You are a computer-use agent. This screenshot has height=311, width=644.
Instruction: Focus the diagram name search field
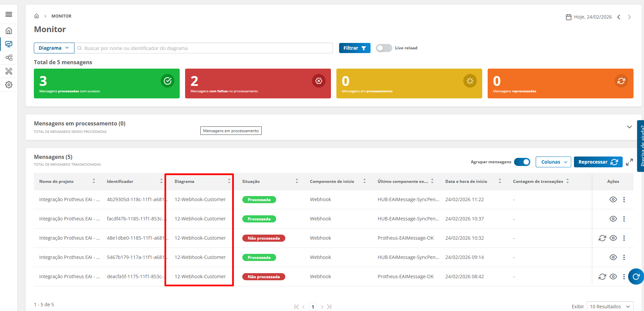204,48
